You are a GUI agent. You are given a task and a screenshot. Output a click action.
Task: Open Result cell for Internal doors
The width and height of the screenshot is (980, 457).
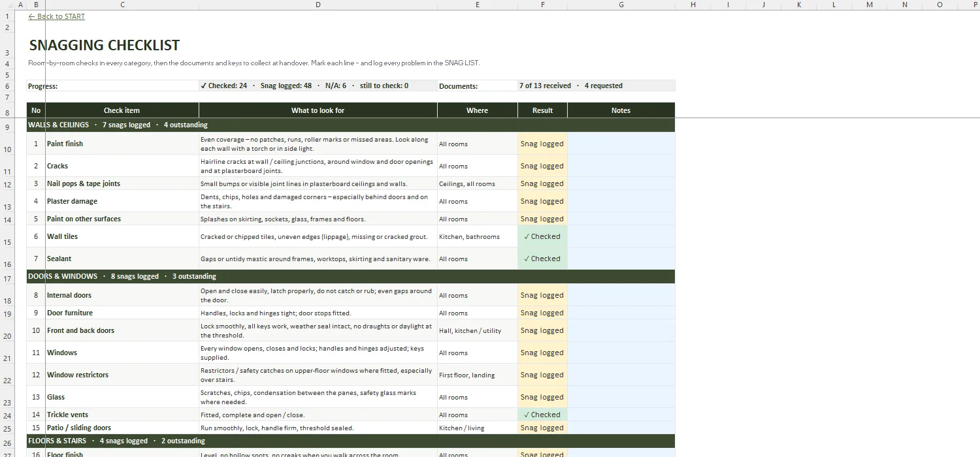tap(542, 295)
